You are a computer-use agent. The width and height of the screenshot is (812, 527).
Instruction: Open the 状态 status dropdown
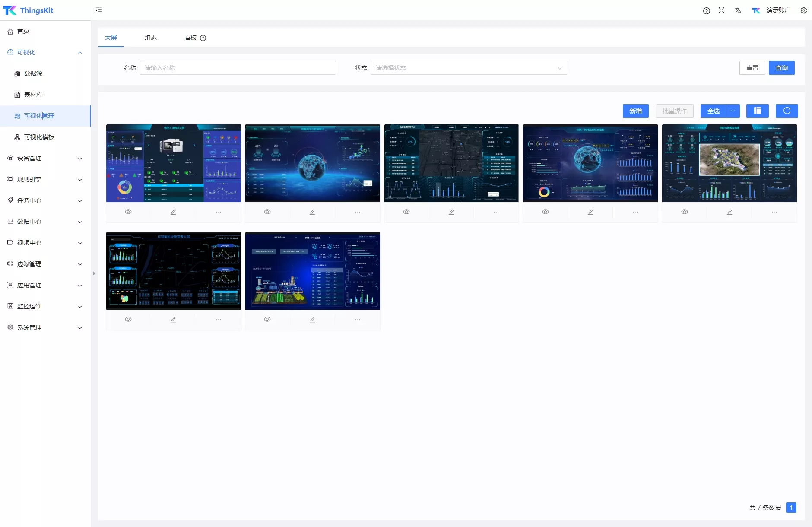tap(468, 68)
